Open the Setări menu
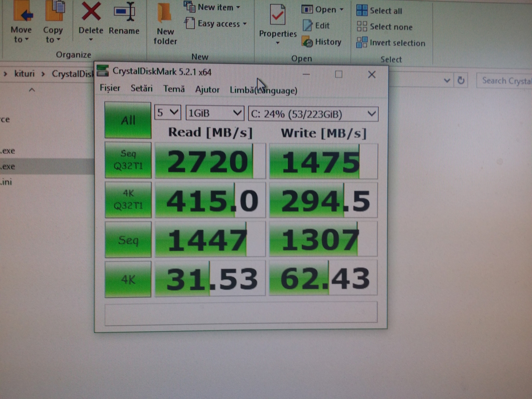The height and width of the screenshot is (399, 532). click(141, 89)
